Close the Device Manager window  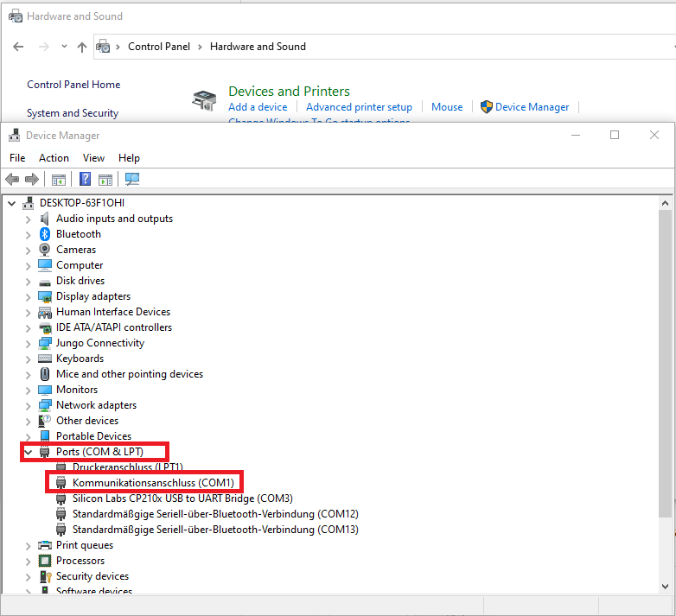(654, 136)
